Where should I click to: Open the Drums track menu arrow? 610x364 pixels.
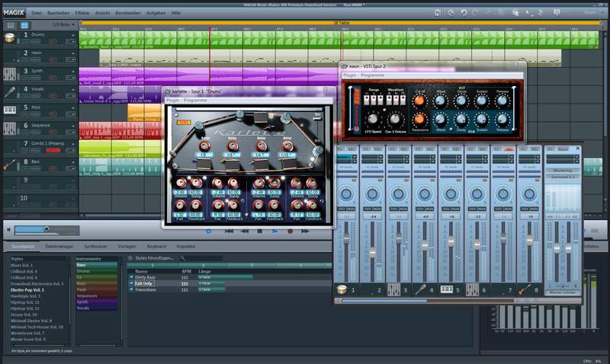[x=72, y=35]
